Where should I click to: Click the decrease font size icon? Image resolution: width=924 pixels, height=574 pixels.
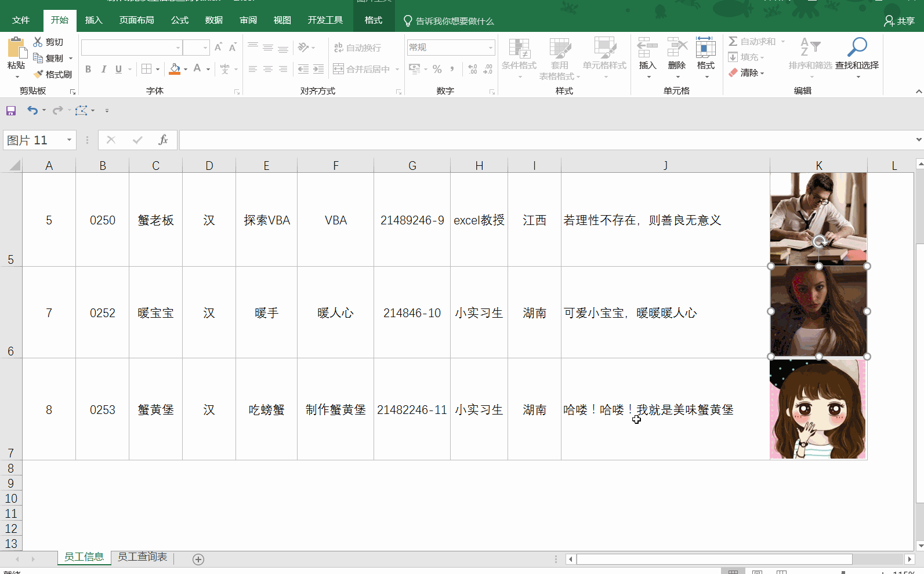coord(233,48)
